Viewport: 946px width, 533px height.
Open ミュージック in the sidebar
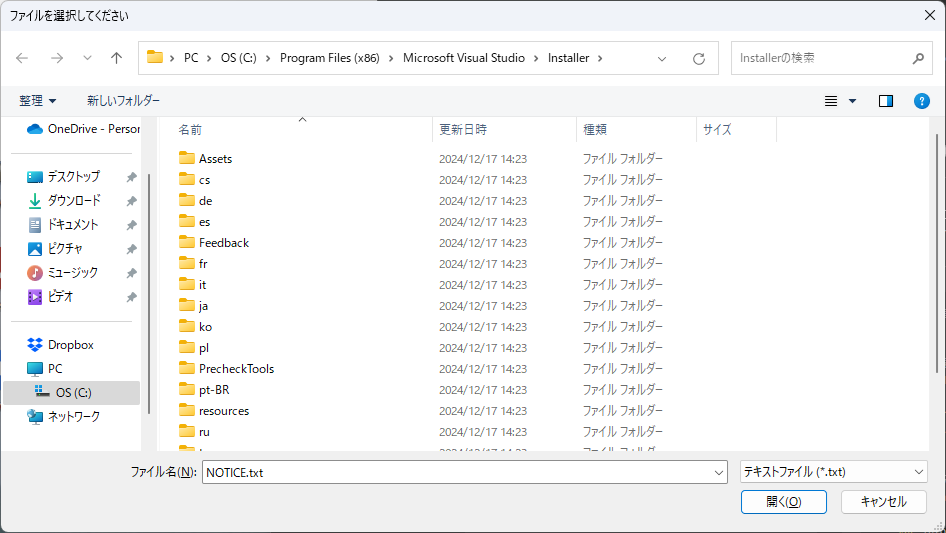(x=72, y=273)
